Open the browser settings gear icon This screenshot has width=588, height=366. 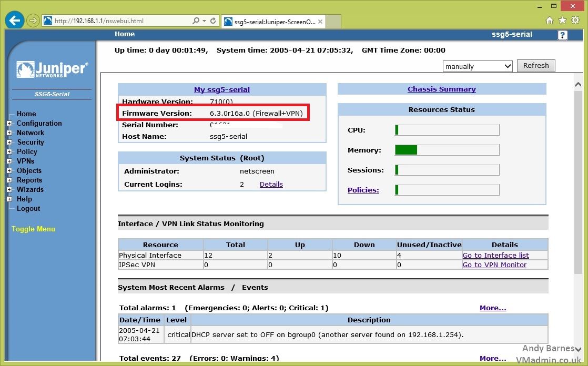[575, 21]
